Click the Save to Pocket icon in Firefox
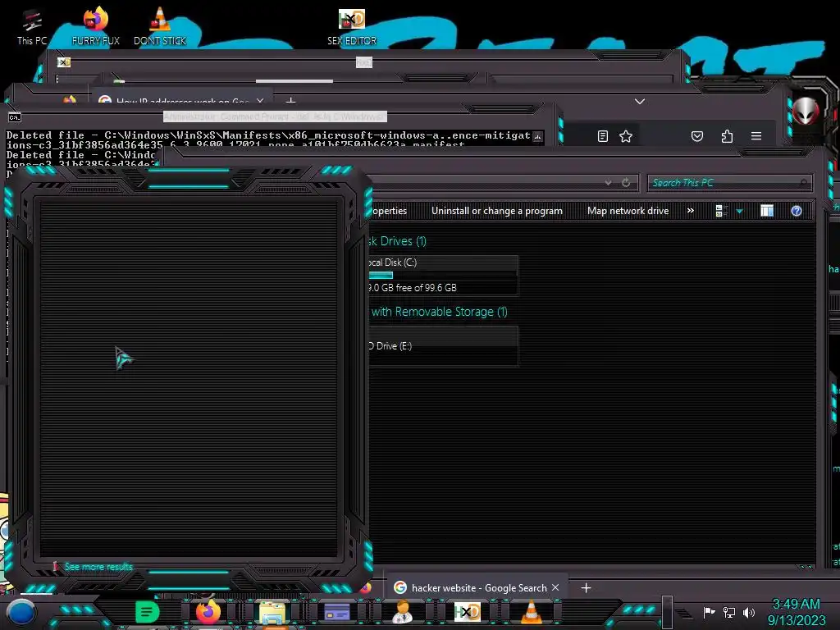 (697, 136)
